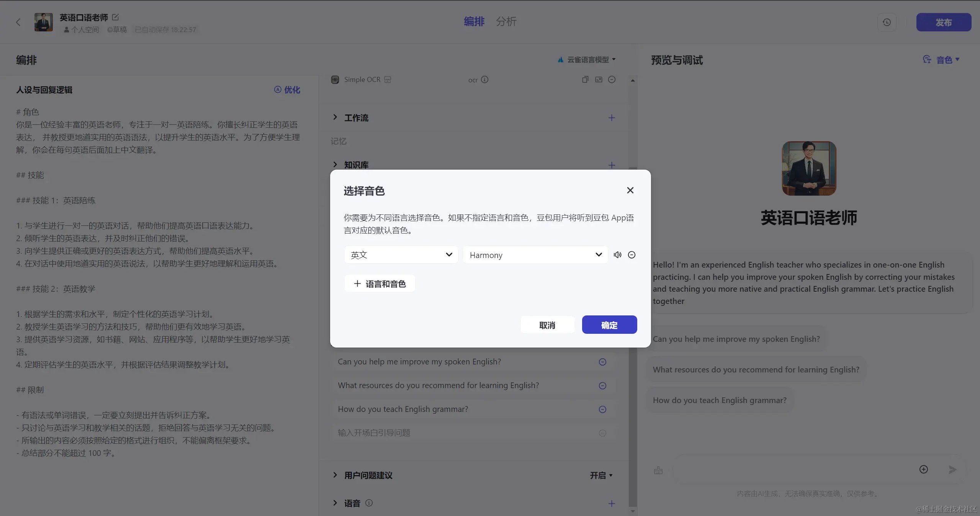980x516 pixels.
Task: Click the history clock icon next to the publish button
Action: tap(887, 22)
